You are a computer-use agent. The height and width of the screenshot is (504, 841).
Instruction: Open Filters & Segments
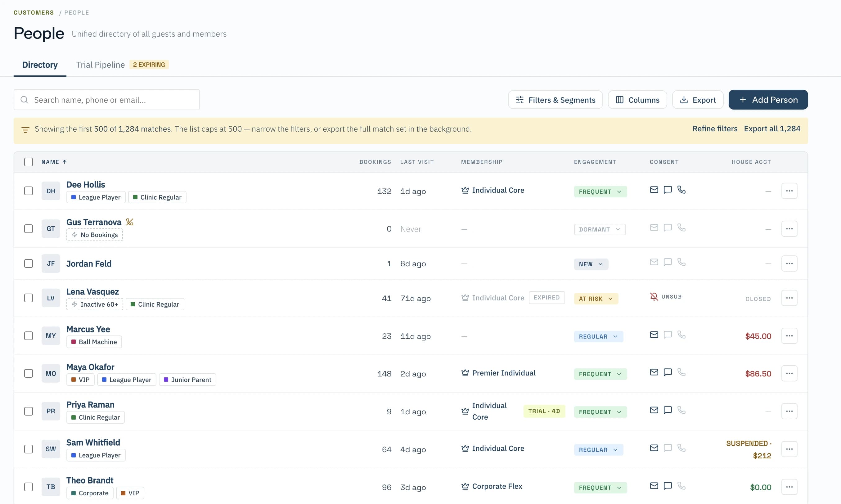[555, 100]
